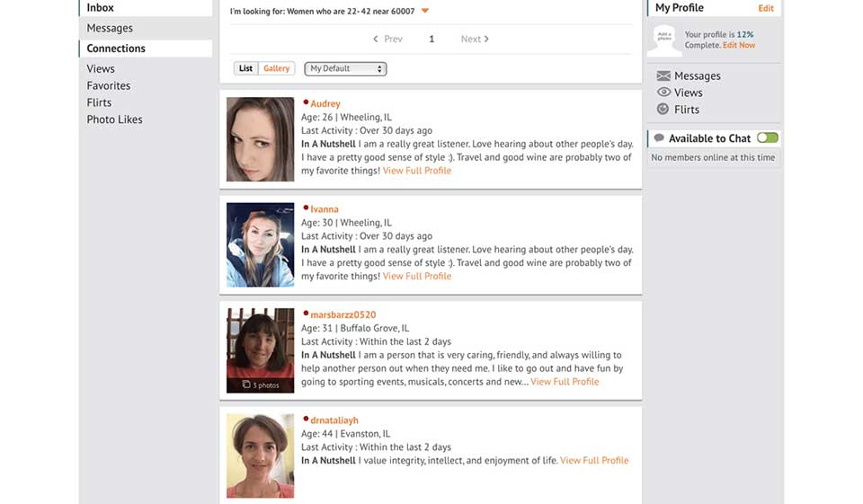This screenshot has height=504, width=863.
Task: Click the Add a photo avatar placeholder
Action: coord(664,39)
